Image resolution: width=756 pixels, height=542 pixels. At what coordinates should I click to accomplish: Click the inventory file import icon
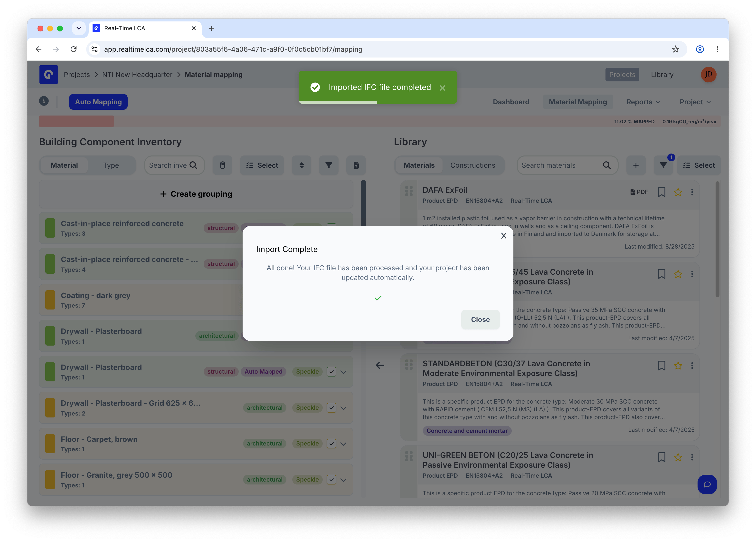click(356, 165)
